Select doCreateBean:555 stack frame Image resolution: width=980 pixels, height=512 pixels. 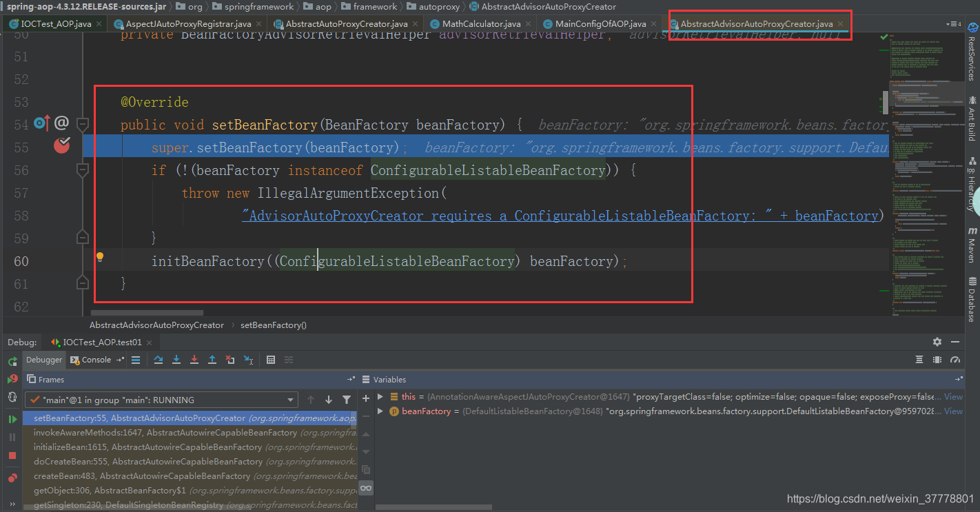coord(190,462)
